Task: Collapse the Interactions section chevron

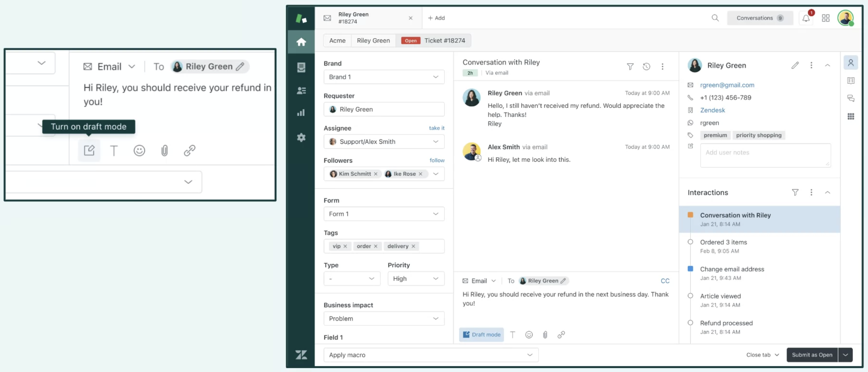Action: click(x=827, y=192)
